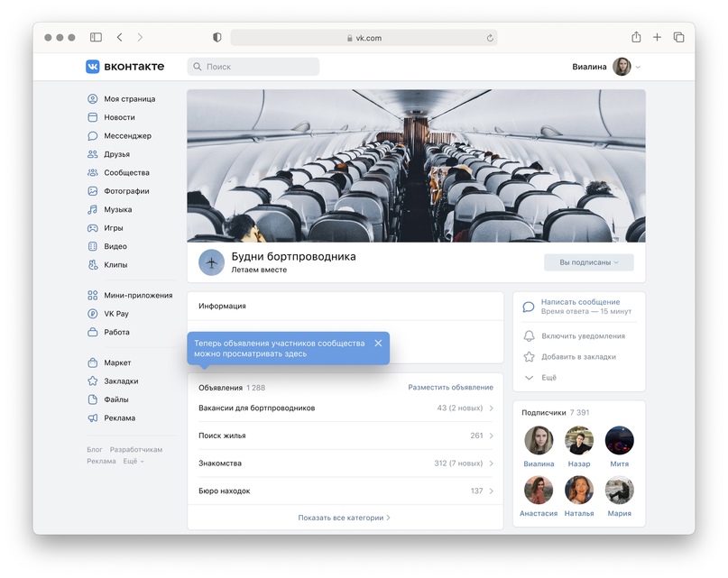
Task: Open the Вы подписаны dropdown
Action: click(x=589, y=262)
